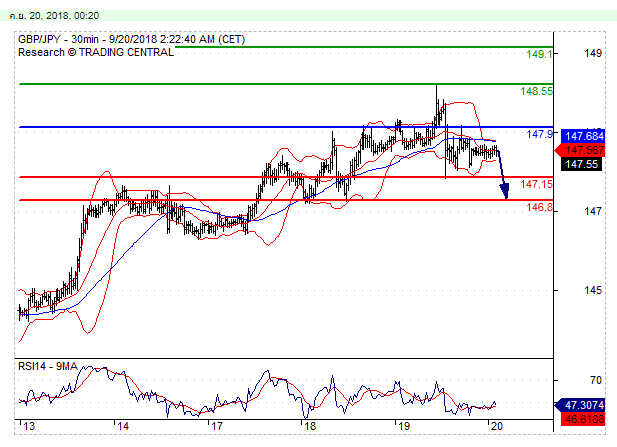Click the blue 147.9 pivot label
The image size is (617, 447).
[539, 134]
